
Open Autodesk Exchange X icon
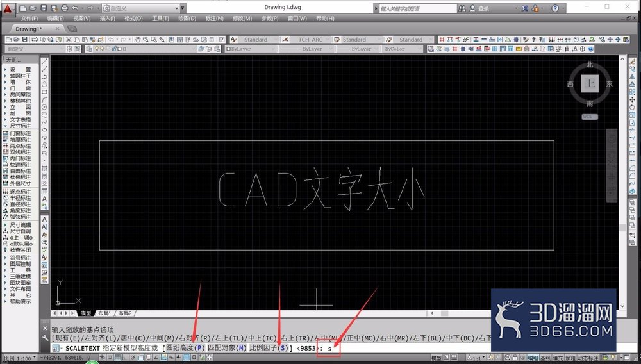pyautogui.click(x=524, y=8)
